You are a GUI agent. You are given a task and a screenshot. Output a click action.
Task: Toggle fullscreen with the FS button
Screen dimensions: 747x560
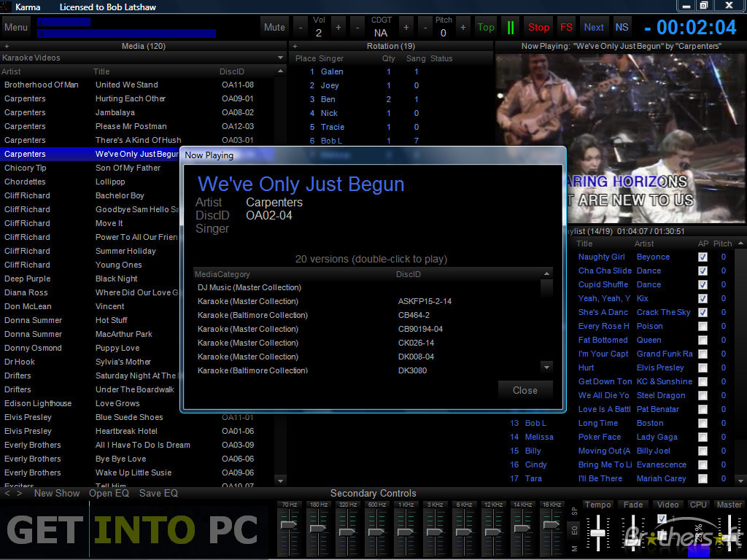566,28
